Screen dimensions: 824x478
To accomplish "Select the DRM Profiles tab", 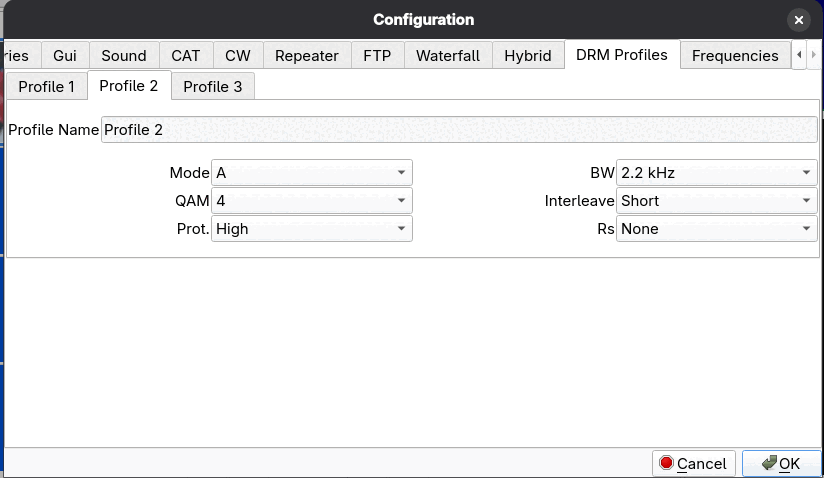I will [622, 55].
